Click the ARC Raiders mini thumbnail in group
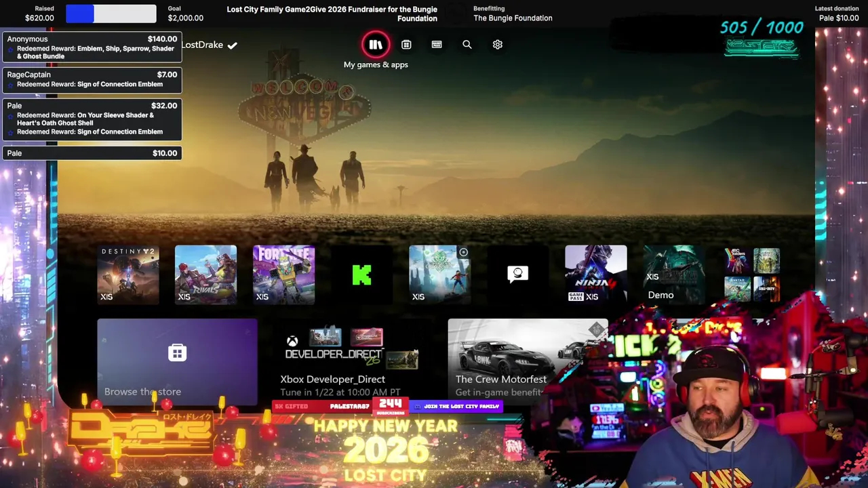Image resolution: width=868 pixels, height=488 pixels. (737, 261)
